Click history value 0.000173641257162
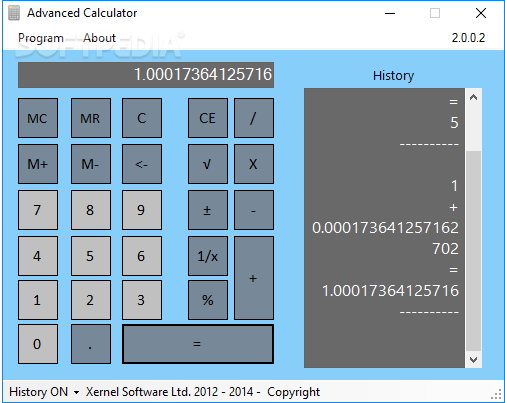This screenshot has height=403, width=505. [x=385, y=228]
